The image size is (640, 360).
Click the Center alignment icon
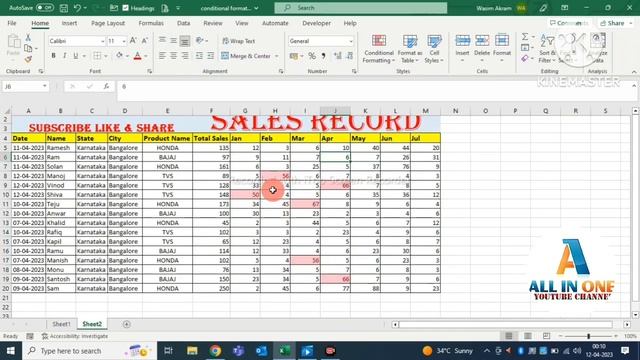click(x=173, y=56)
